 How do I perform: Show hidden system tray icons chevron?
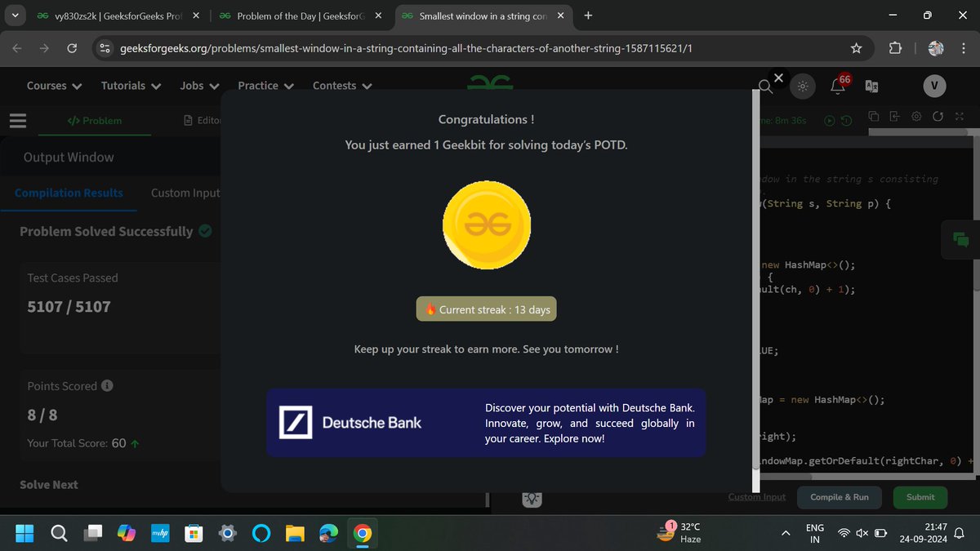click(786, 533)
